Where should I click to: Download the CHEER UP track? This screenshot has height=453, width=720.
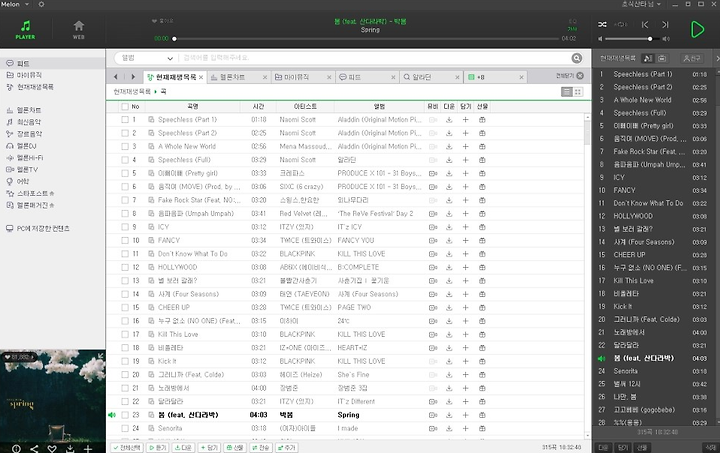449,308
